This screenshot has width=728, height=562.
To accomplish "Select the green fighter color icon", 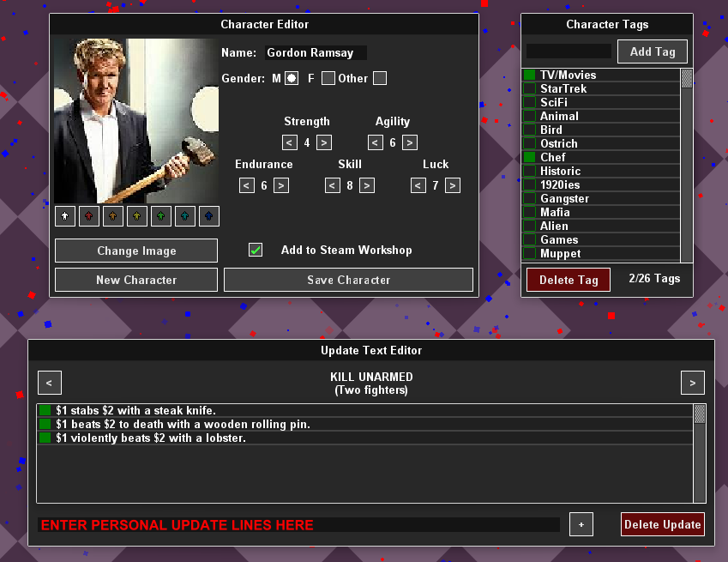I will coord(161,216).
